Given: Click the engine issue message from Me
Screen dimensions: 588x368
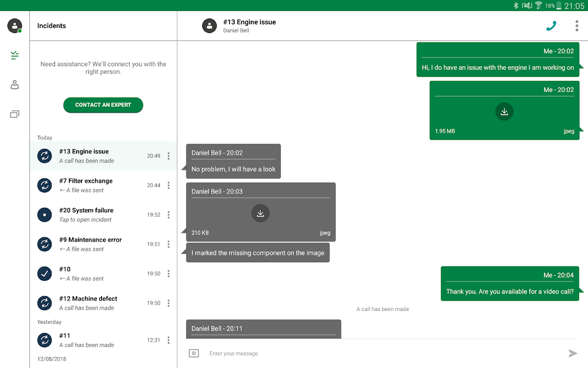Looking at the screenshot, I should [498, 60].
